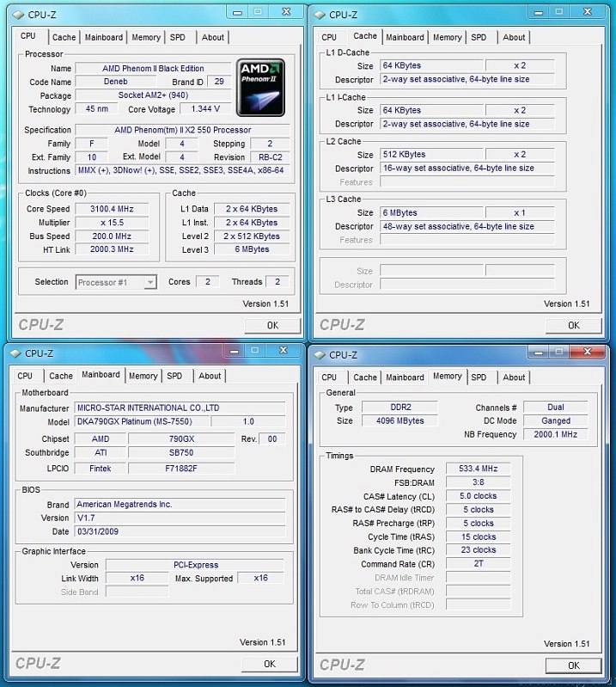
Task: Click OK in the CPU window
Action: 272,326
